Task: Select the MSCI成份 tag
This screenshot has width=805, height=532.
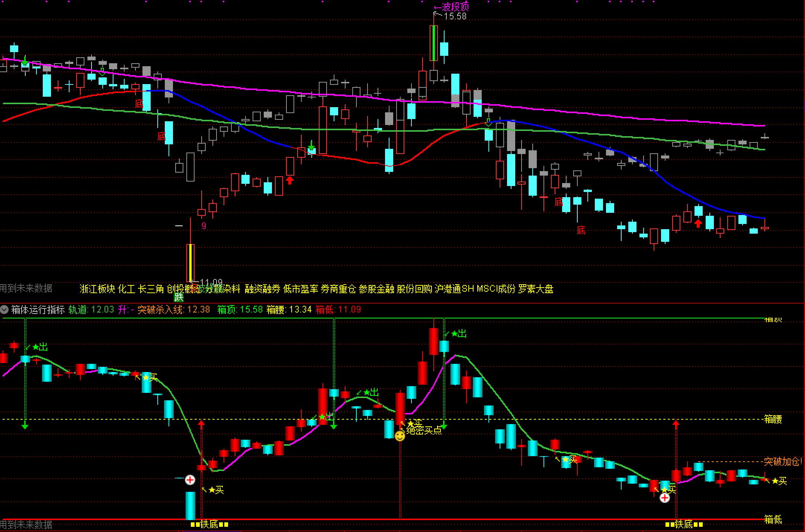Action: point(496,289)
